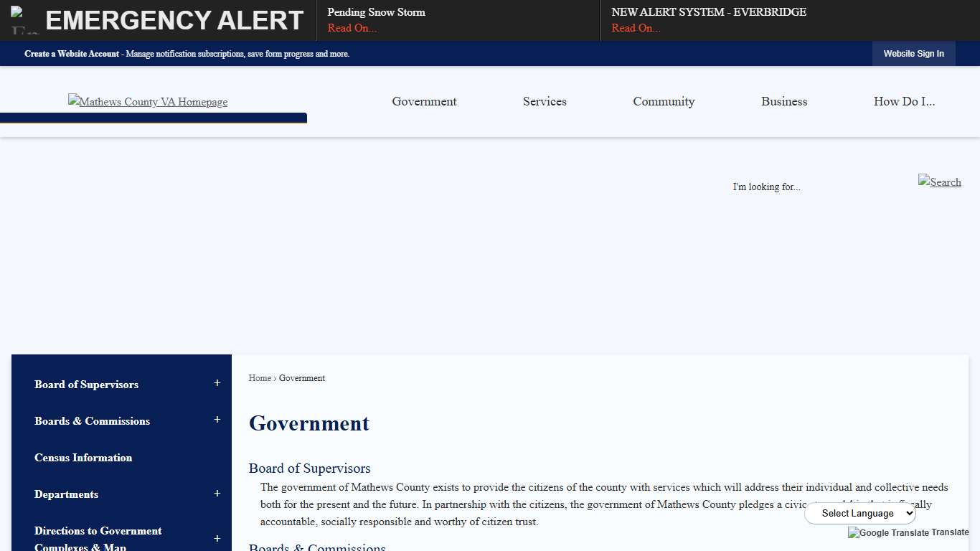
Task: Click Website Sign In
Action: (913, 53)
